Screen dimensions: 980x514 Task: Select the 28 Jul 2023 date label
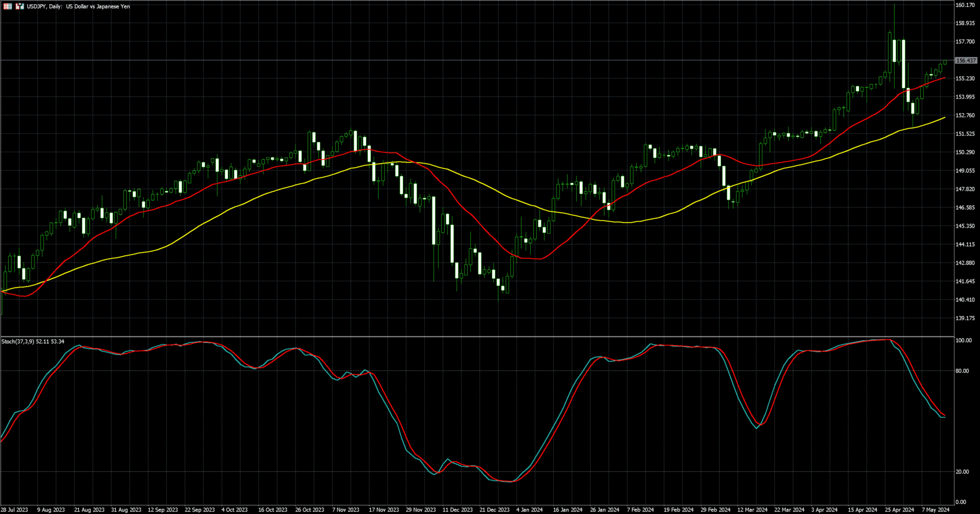point(14,510)
